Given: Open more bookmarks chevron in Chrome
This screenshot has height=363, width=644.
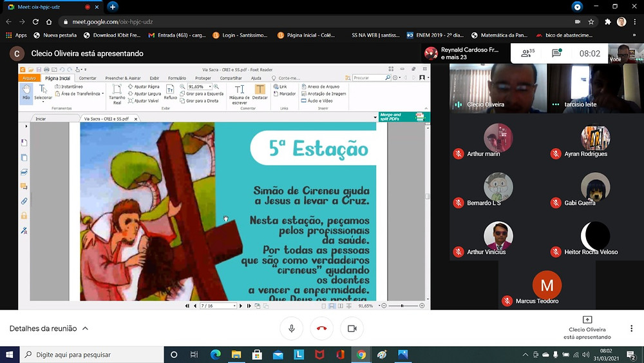Looking at the screenshot, I should coord(634,35).
